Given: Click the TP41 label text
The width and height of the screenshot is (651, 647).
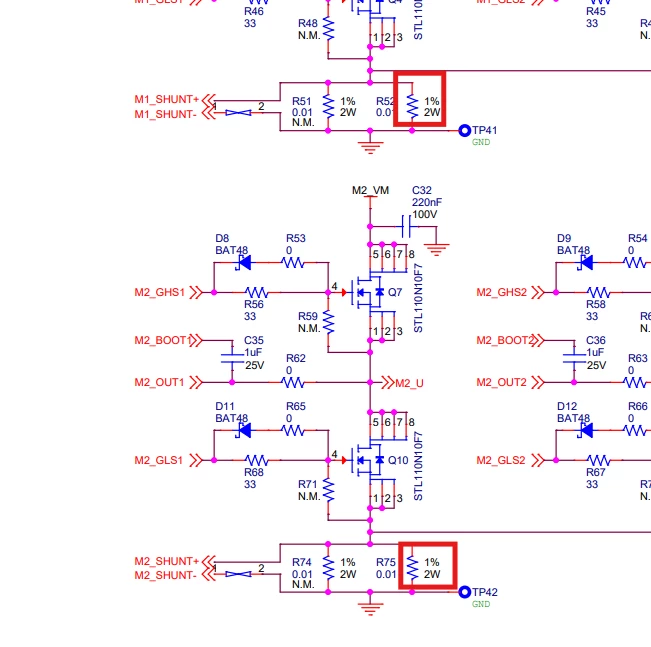Looking at the screenshot, I should (x=485, y=130).
